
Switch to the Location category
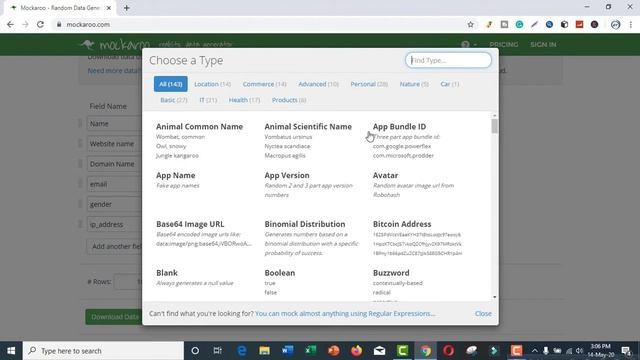[x=212, y=84]
